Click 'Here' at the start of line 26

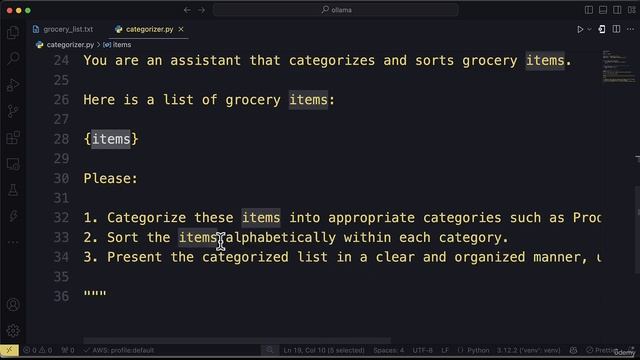(x=99, y=100)
